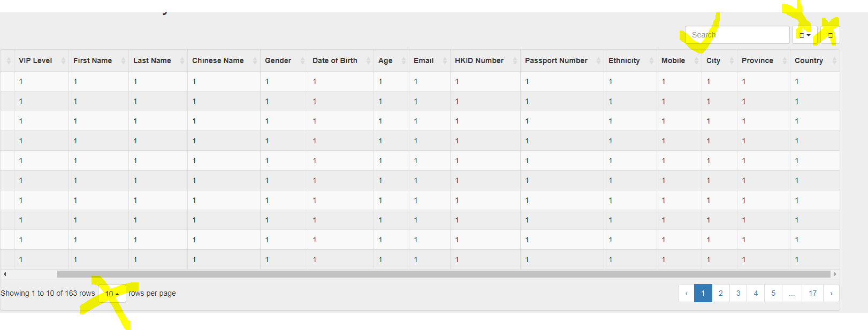Toggle sorting on the Age column
Screen dimensions: 868x330
click(385, 60)
